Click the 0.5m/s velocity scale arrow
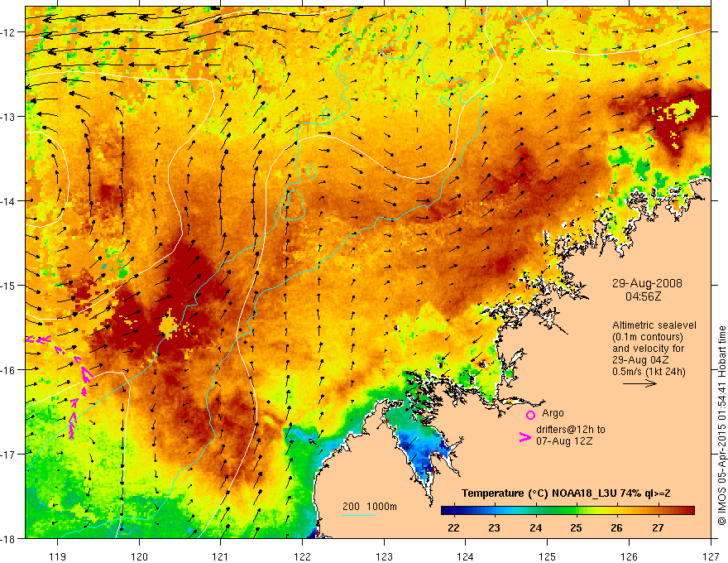This screenshot has height=563, width=728. (x=639, y=383)
